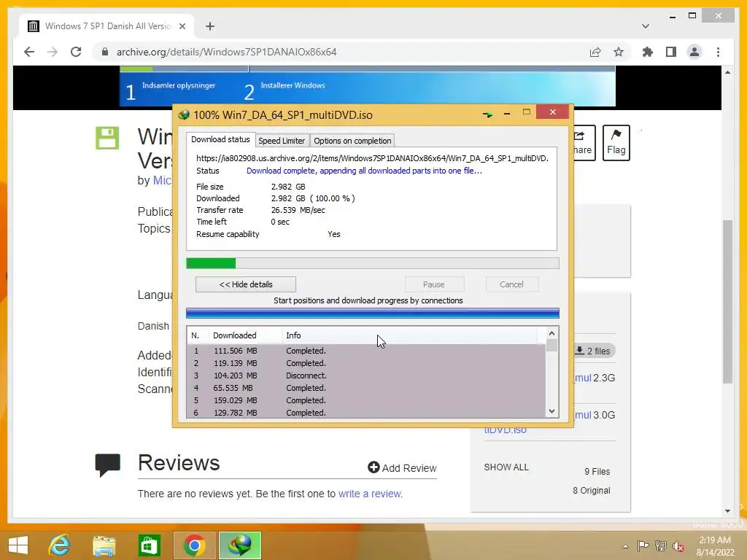Close the Windows 7 SP1 Danish tab
This screenshot has width=747, height=560.
tap(182, 26)
